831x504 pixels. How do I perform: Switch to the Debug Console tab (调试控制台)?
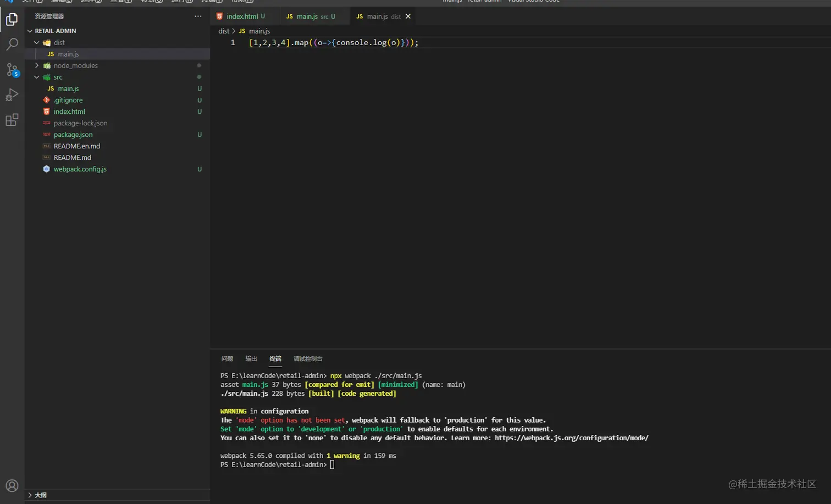(x=308, y=359)
